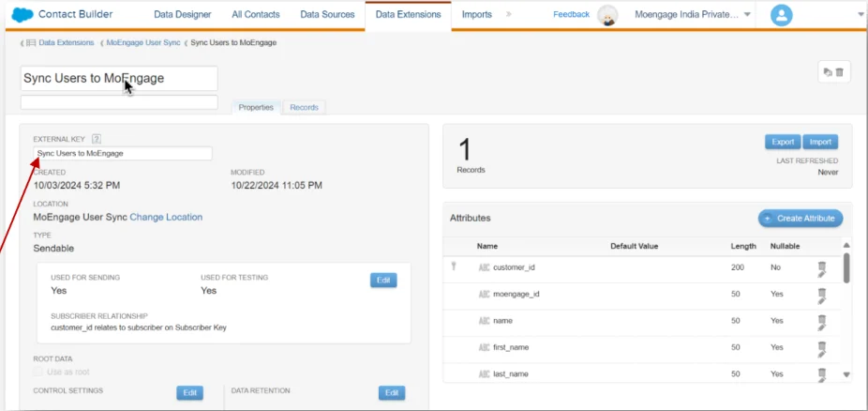Click the length value 200
Viewport: 868px width, 411px height.
point(738,267)
